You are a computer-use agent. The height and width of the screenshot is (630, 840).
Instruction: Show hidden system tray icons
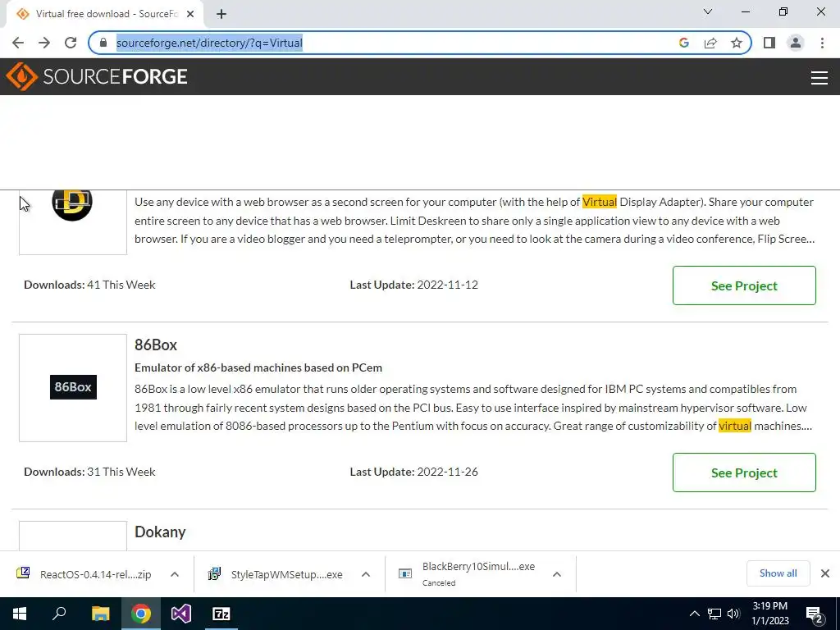coord(694,614)
